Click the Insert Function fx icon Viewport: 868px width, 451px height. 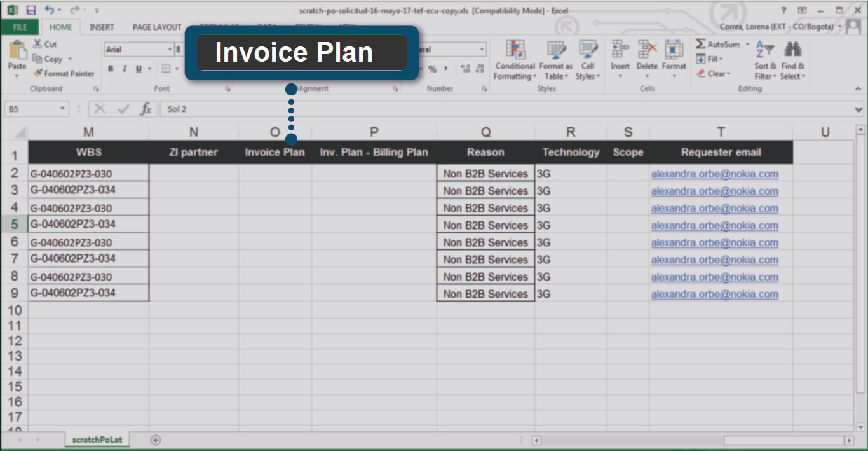[146, 109]
